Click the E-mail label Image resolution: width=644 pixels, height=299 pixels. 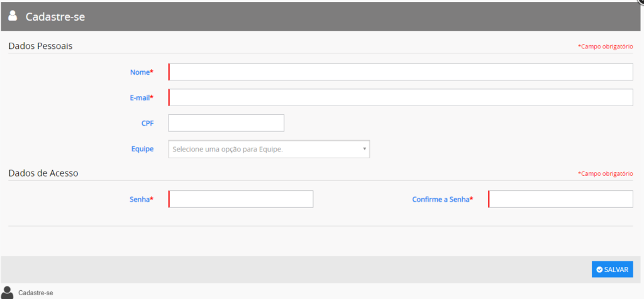140,97
